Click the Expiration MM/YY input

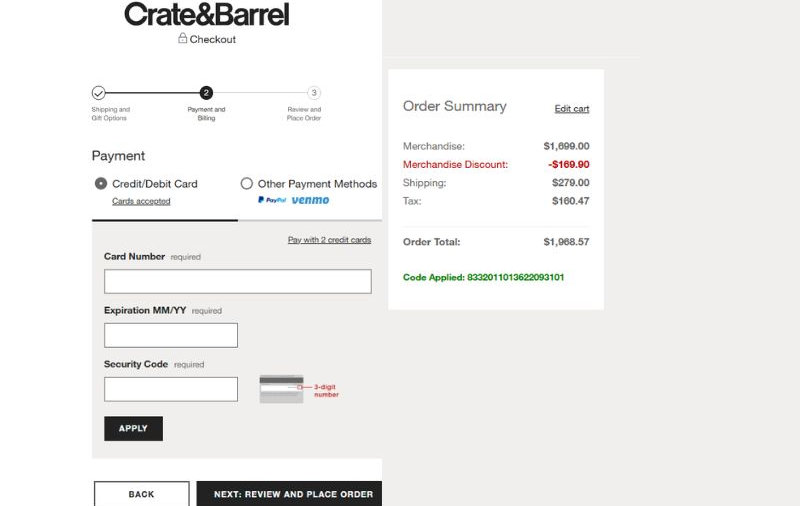[171, 335]
